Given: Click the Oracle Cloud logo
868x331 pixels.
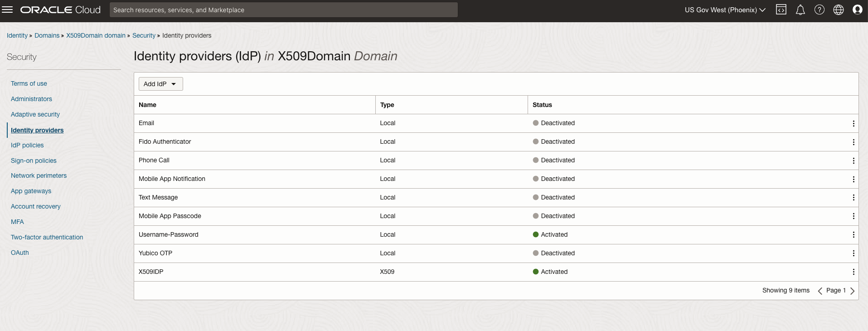Looking at the screenshot, I should click(x=60, y=10).
